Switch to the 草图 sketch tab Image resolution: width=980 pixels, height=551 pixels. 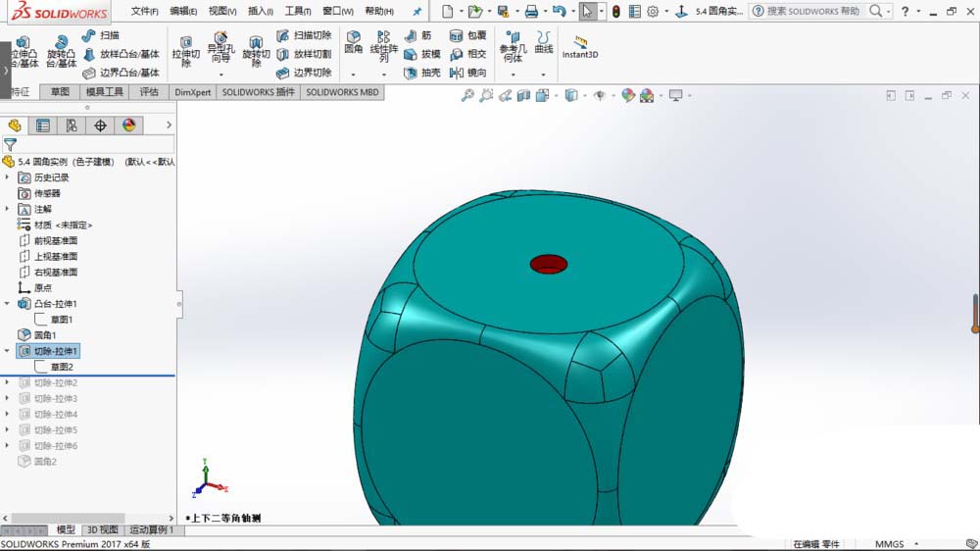click(60, 92)
